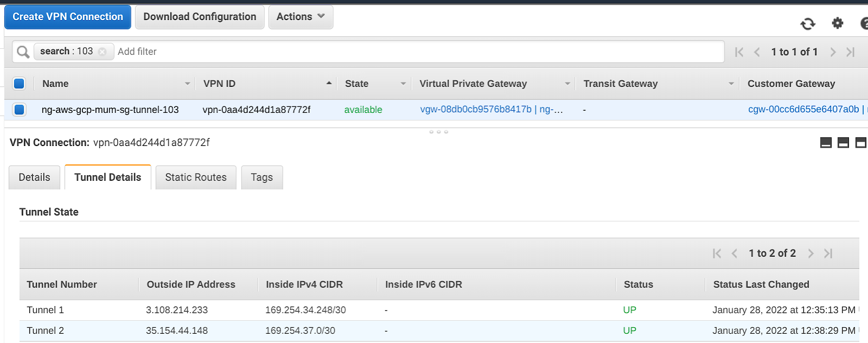Set the details pane to split view with the middle layout icon
The width and height of the screenshot is (868, 343).
pos(843,143)
